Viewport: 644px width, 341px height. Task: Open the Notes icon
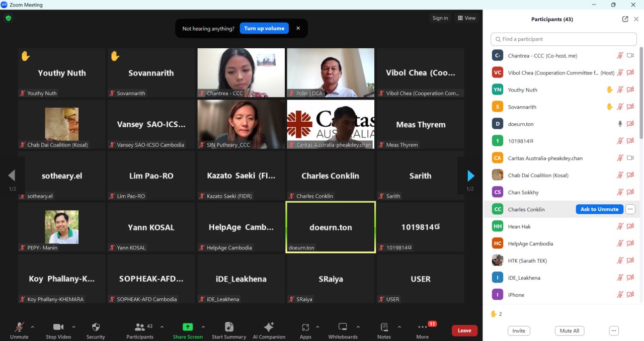click(384, 327)
